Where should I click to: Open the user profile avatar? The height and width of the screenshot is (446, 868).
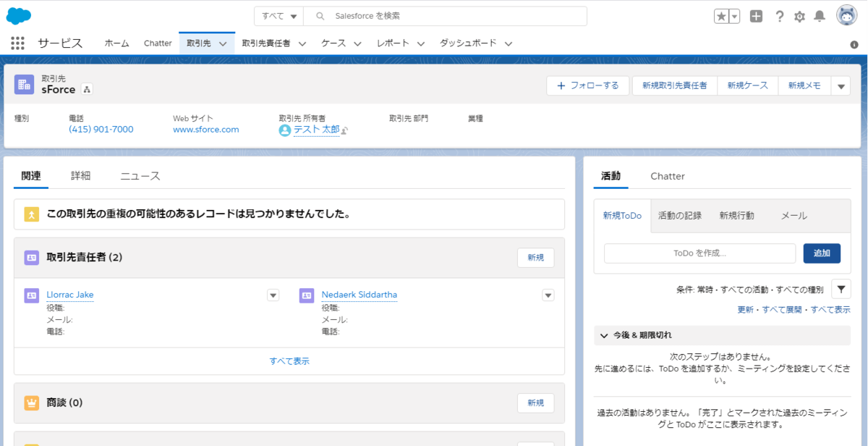coord(847,15)
